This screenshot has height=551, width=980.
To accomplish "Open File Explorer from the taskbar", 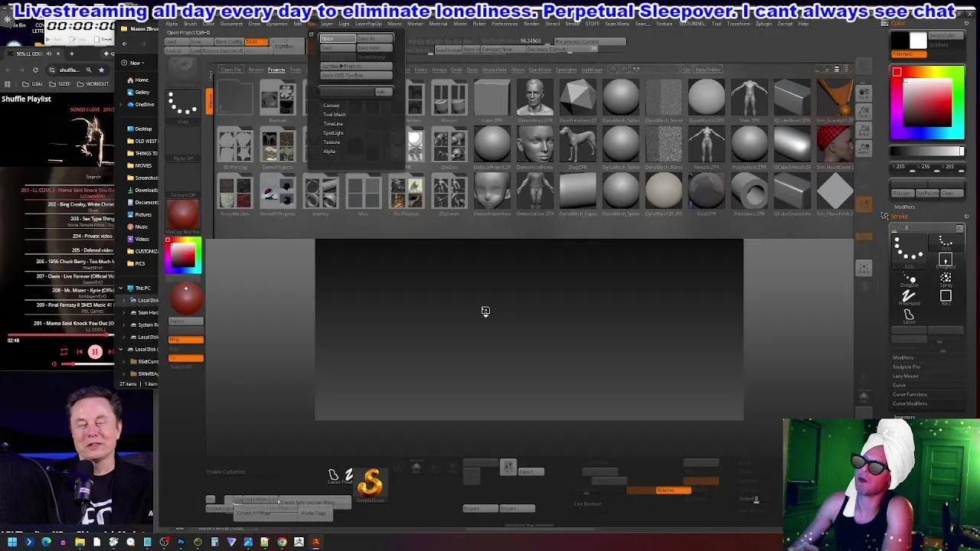I will (x=80, y=543).
